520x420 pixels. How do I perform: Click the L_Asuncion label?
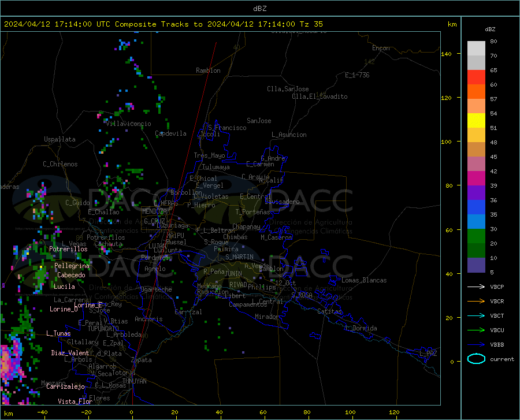click(x=289, y=135)
